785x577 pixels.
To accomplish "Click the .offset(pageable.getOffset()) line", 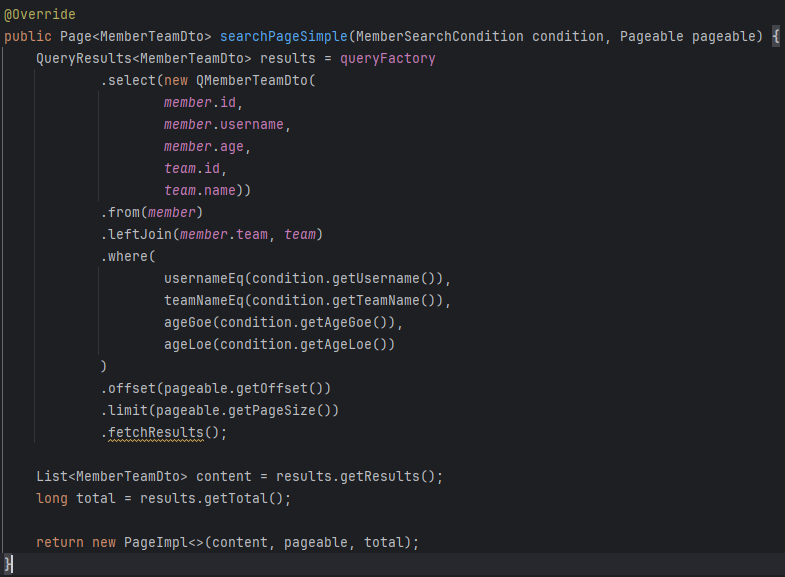I will [x=216, y=389].
